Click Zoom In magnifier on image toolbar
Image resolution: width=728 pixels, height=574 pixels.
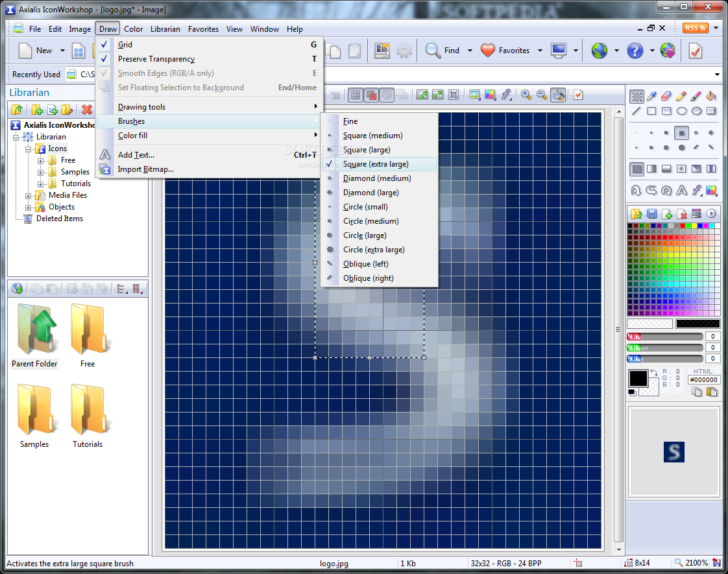tap(526, 95)
